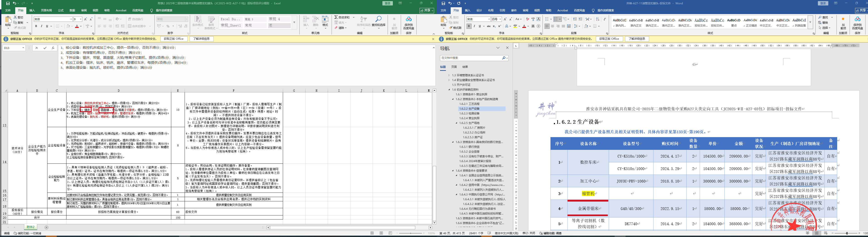Click Save to Baidu Netdisk in Word

click(x=858, y=22)
